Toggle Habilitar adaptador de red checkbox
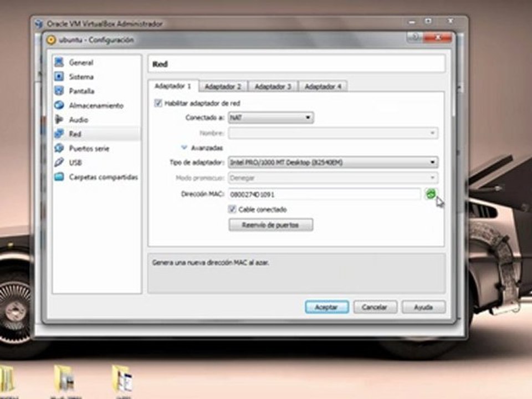Screen dimensions: 532x399 pyautogui.click(x=158, y=103)
